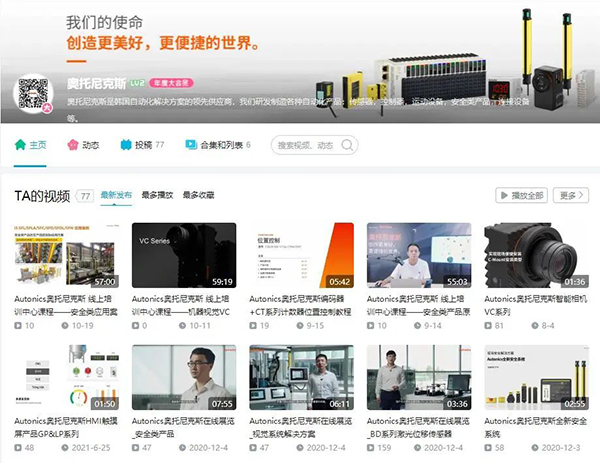The height and width of the screenshot is (463, 600).
Task: Click the blue 投稿 TV icon
Action: click(126, 145)
